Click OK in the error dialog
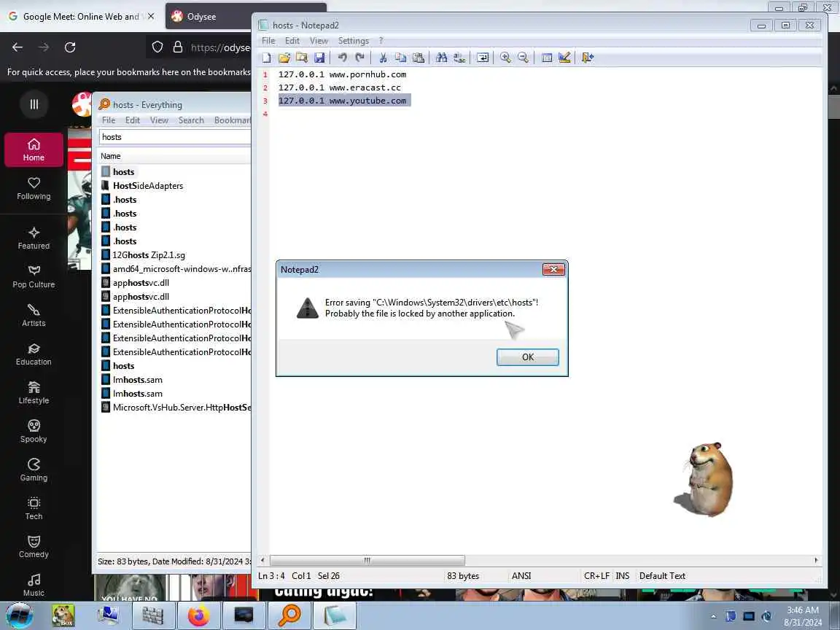This screenshot has height=630, width=840. [x=528, y=357]
